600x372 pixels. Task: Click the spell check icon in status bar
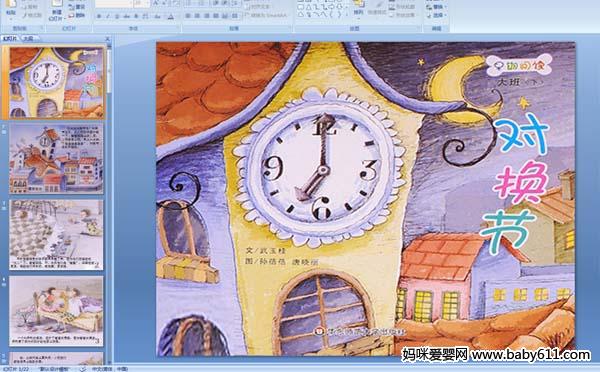[x=83, y=369]
